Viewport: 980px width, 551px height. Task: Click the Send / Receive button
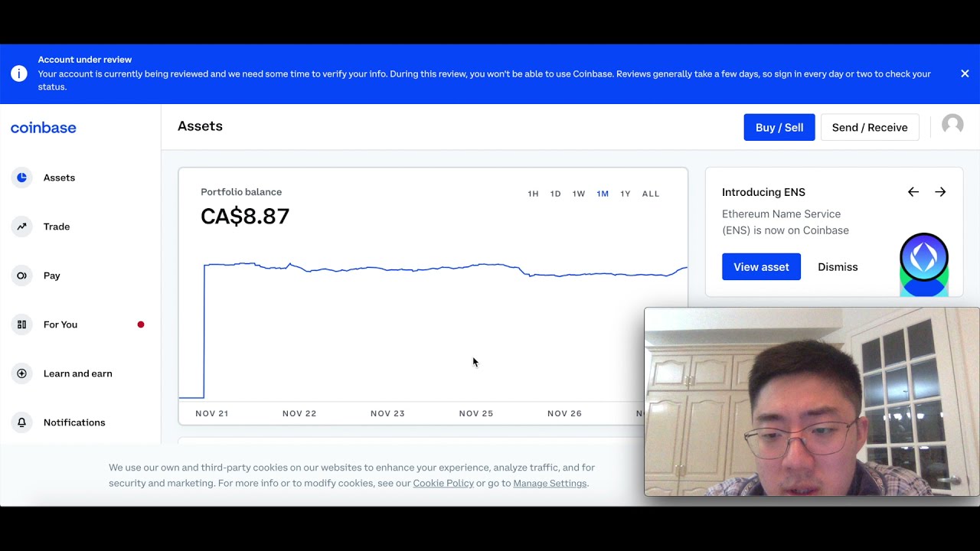coord(870,127)
